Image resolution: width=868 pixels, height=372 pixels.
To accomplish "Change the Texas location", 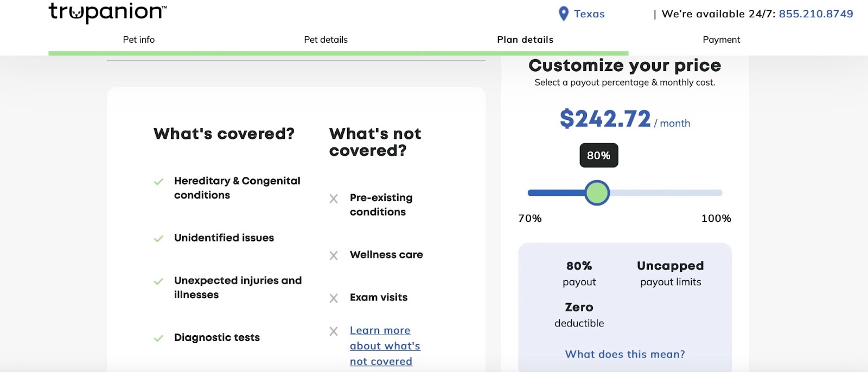I will pyautogui.click(x=589, y=14).
